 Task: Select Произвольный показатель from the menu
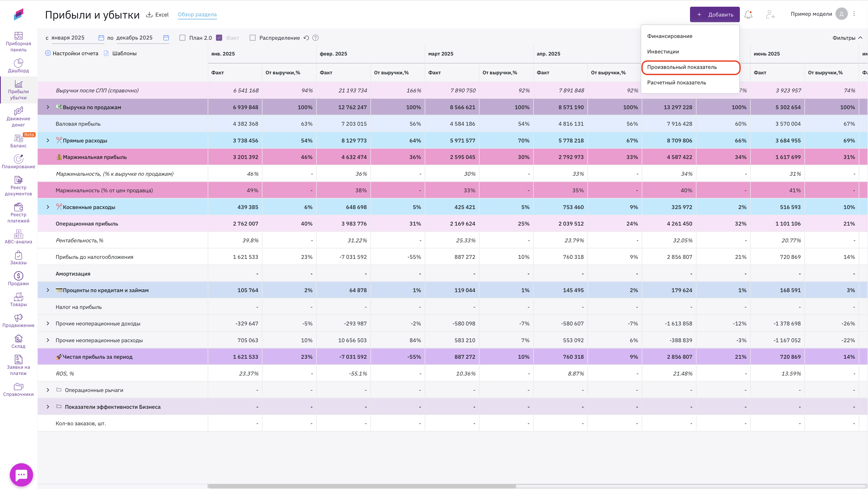[682, 67]
